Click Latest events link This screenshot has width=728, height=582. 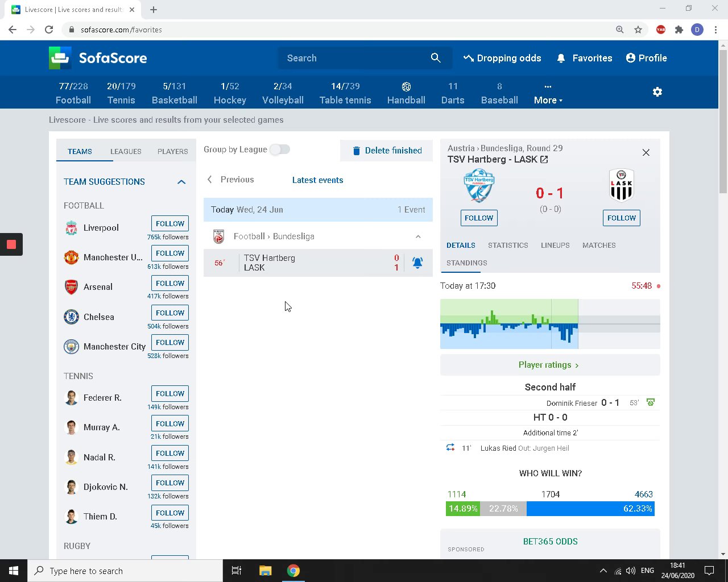click(318, 180)
